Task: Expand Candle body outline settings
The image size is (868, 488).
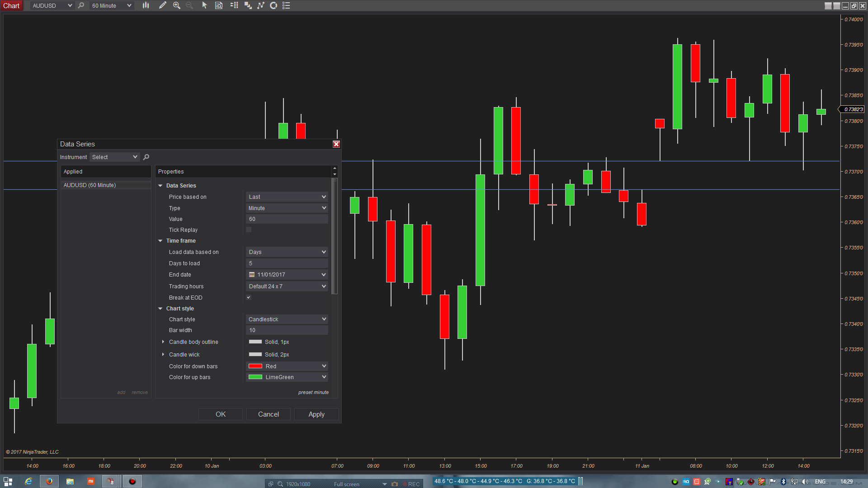Action: point(163,342)
